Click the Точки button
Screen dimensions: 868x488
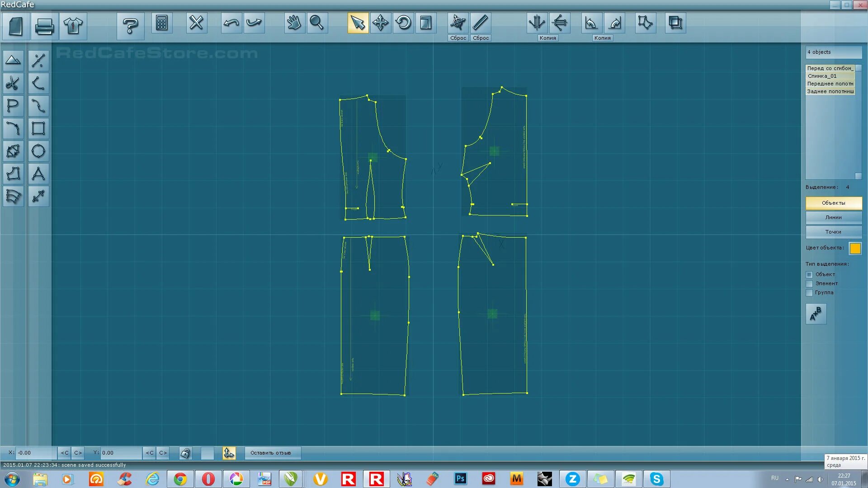click(x=833, y=231)
